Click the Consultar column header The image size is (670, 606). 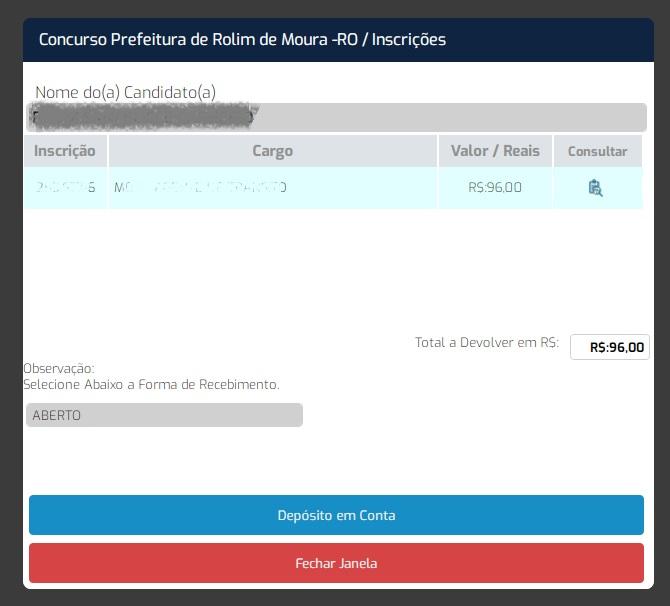click(x=598, y=151)
